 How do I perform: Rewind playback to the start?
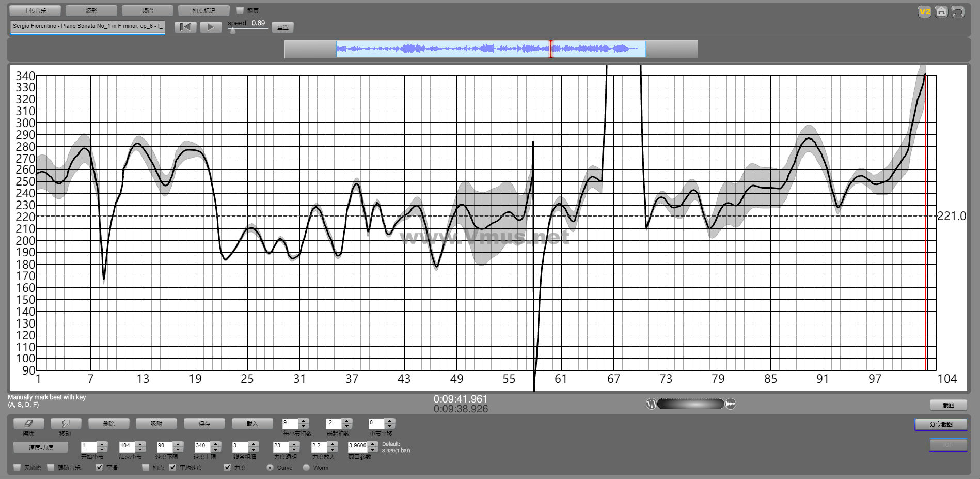coord(185,27)
